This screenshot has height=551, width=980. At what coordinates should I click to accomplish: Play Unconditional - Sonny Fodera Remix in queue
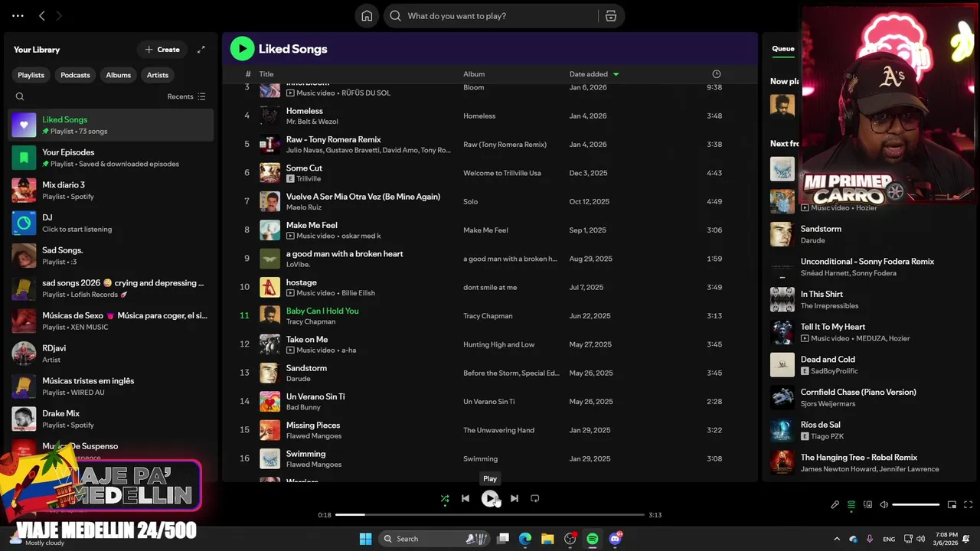coord(867,262)
